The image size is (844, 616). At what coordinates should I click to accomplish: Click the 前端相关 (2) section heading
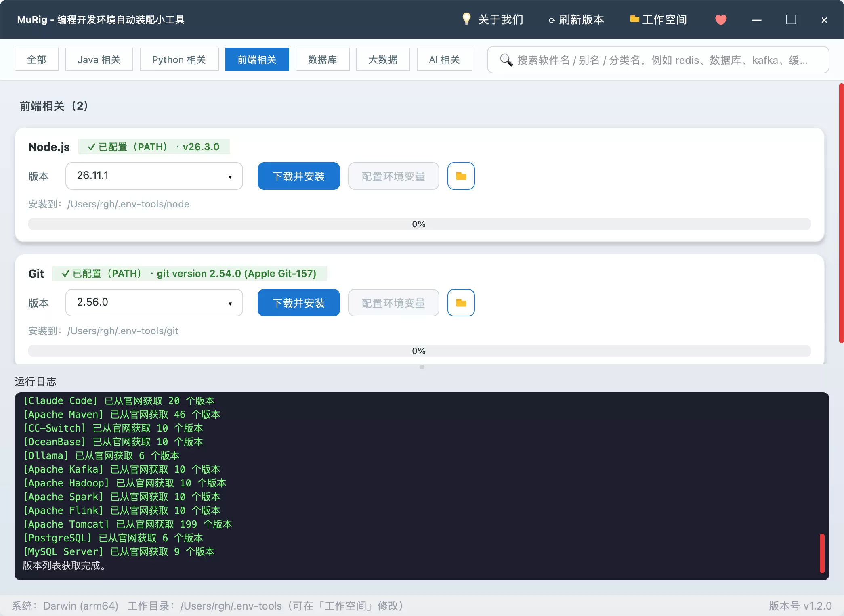(53, 106)
